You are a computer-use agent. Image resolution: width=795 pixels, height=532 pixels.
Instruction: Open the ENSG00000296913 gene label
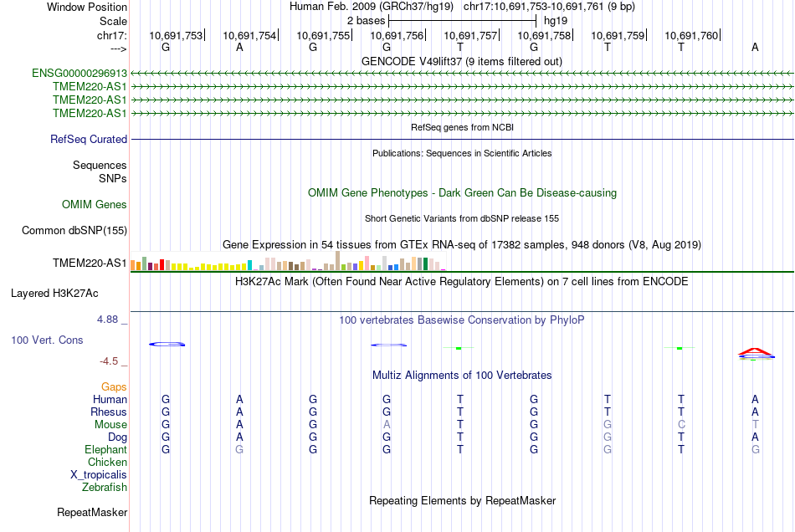(79, 74)
